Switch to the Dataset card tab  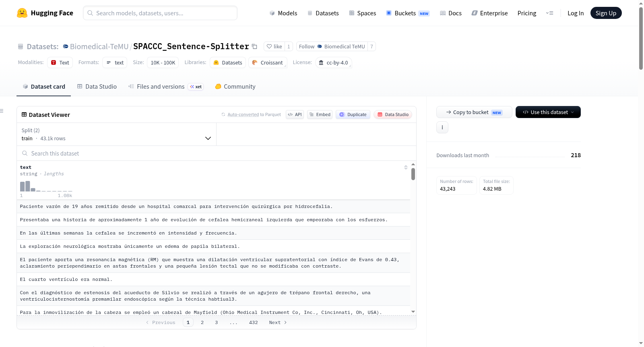coord(44,87)
